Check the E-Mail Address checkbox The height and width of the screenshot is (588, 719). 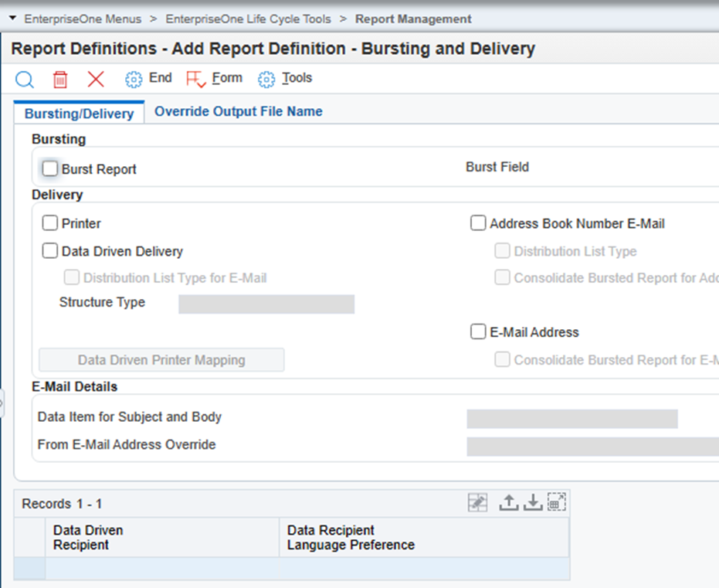point(478,331)
